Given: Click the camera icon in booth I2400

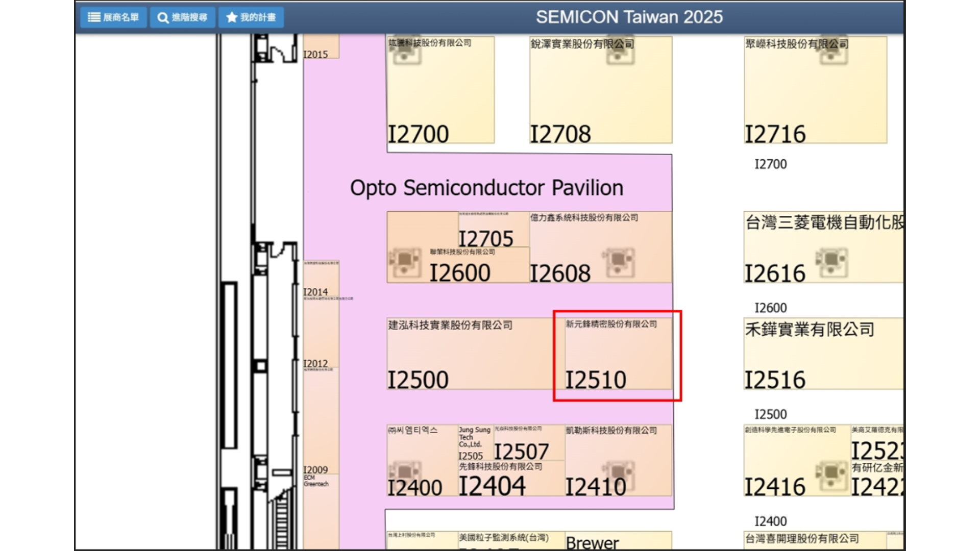Looking at the screenshot, I should 405,475.
